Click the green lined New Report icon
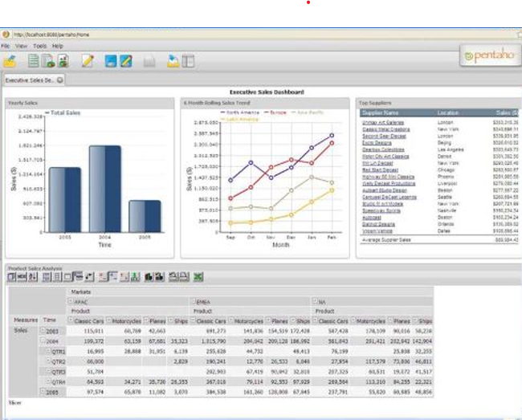This screenshot has height=420, width=522. click(x=33, y=61)
